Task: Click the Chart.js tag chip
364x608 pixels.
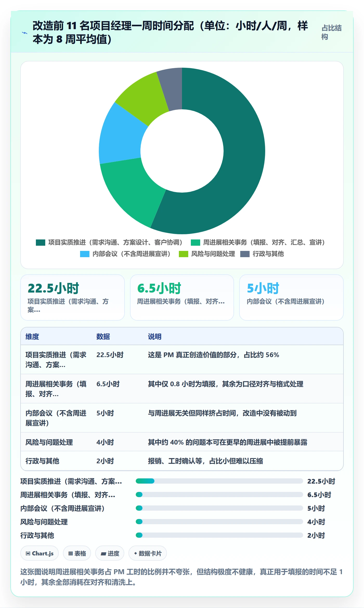Action: coord(40,553)
